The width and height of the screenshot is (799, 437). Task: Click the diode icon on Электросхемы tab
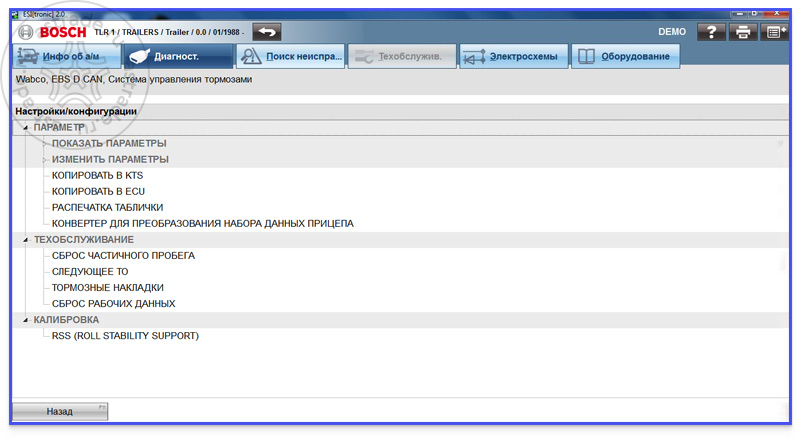pos(474,57)
